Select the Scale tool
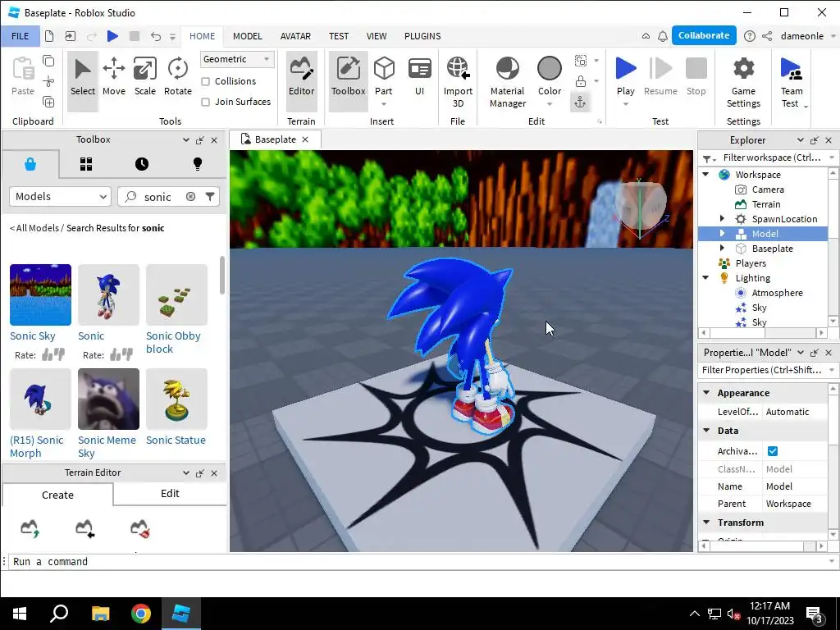 tap(144, 77)
